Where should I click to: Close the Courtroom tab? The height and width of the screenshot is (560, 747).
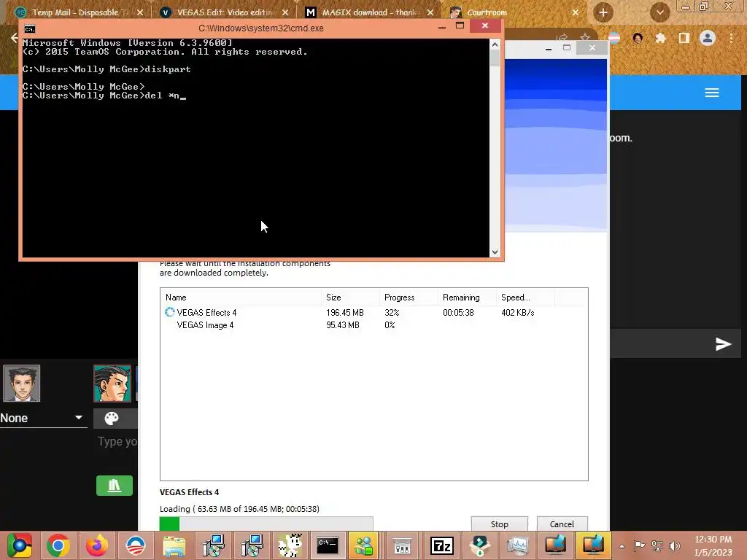pyautogui.click(x=575, y=12)
